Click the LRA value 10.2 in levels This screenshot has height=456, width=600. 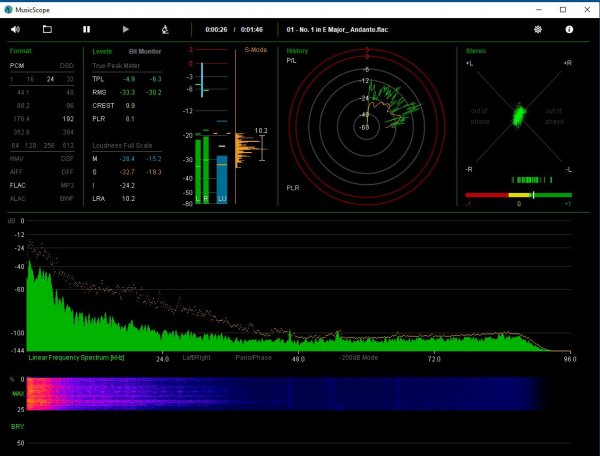click(x=128, y=199)
